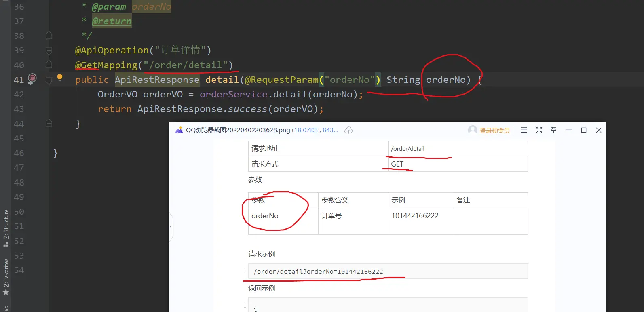Click the /order/detail?orderNo=101442166222 request example line
Screen dimensions: 644x312
click(389, 271)
